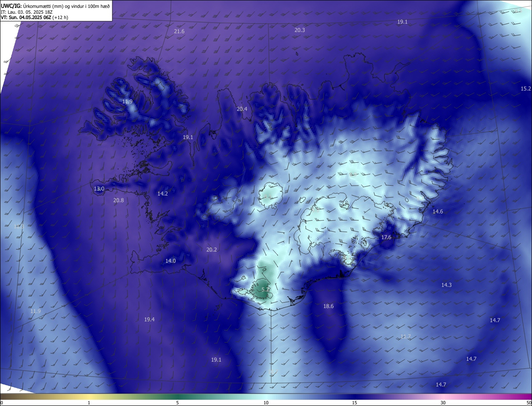Screen dimensions: 532x406
Task: Select the 17.6 value on the southeast coast
Action: [386, 237]
